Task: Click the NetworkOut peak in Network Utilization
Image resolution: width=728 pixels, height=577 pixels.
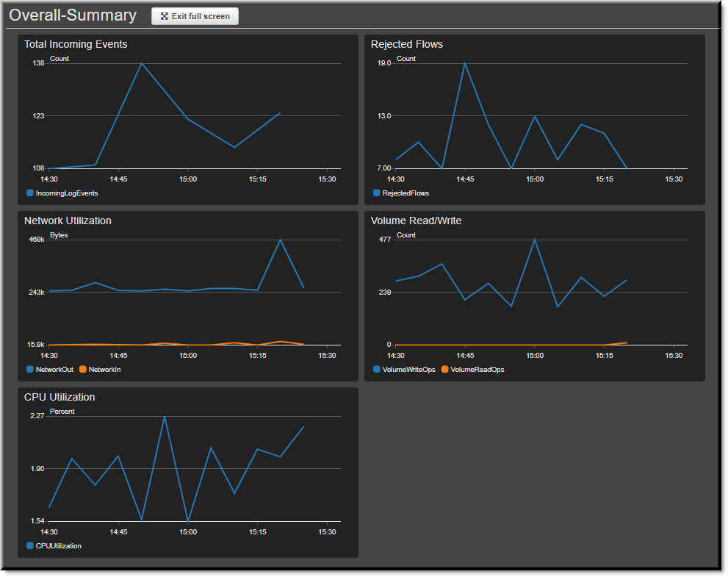Action: (x=281, y=240)
